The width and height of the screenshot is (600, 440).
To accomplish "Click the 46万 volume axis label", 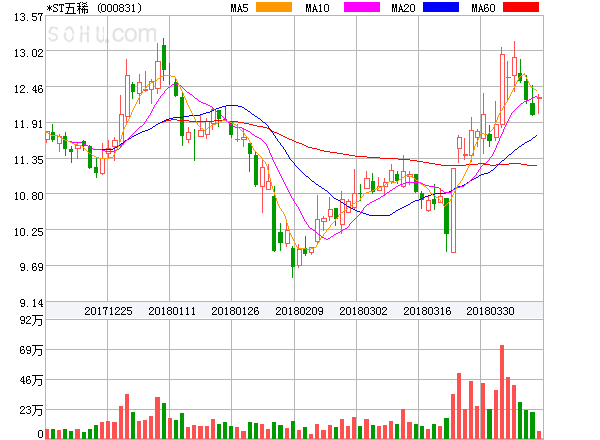I will coord(31,380).
